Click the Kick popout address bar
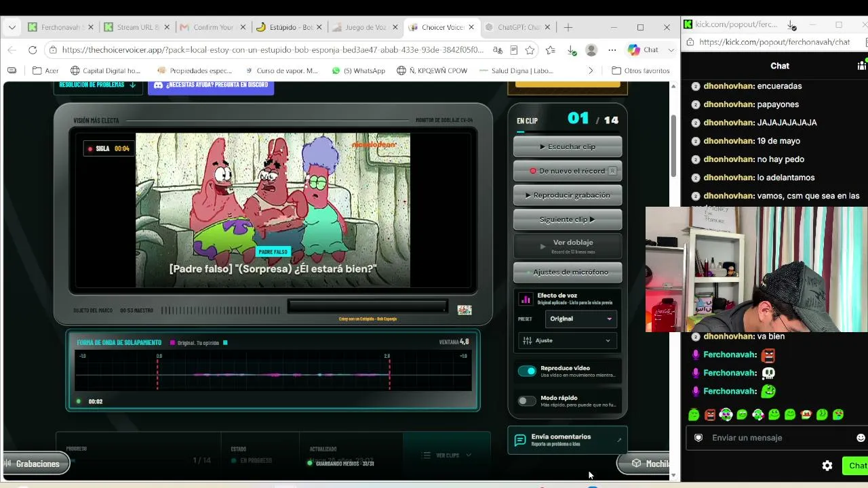 (x=774, y=42)
